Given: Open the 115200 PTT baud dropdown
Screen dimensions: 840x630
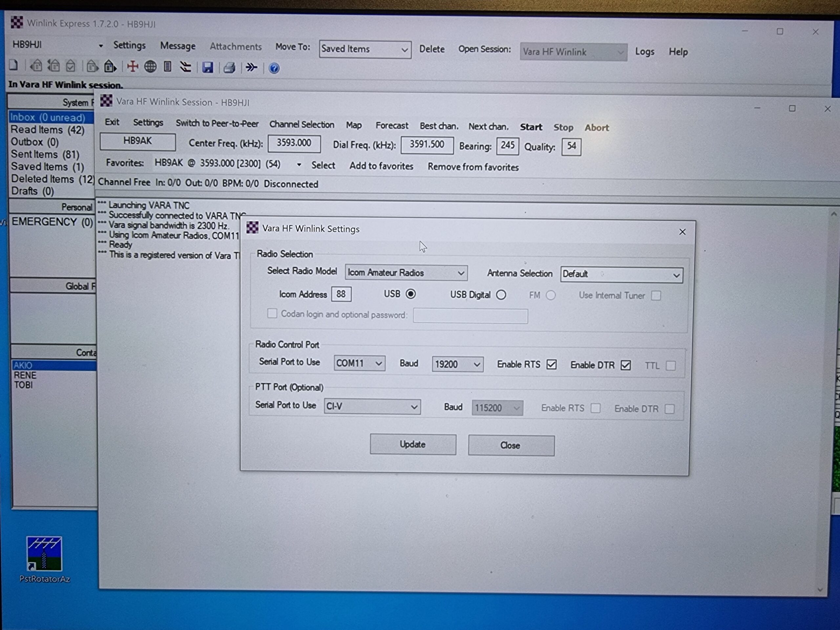Looking at the screenshot, I should (497, 408).
